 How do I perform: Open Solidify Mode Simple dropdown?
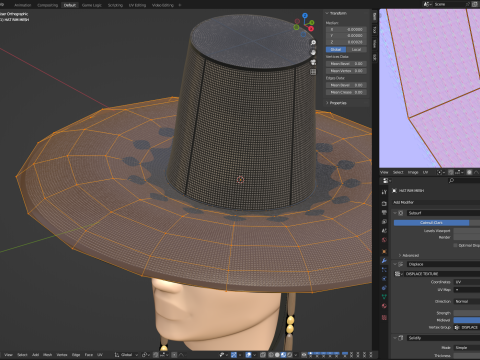[x=467, y=348]
